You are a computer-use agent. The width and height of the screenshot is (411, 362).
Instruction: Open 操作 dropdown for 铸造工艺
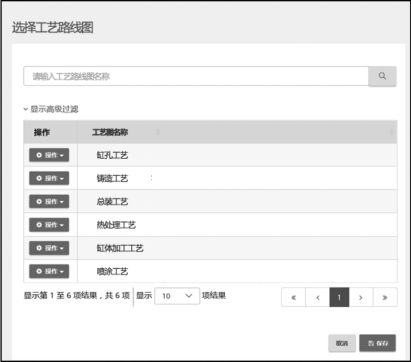[49, 178]
